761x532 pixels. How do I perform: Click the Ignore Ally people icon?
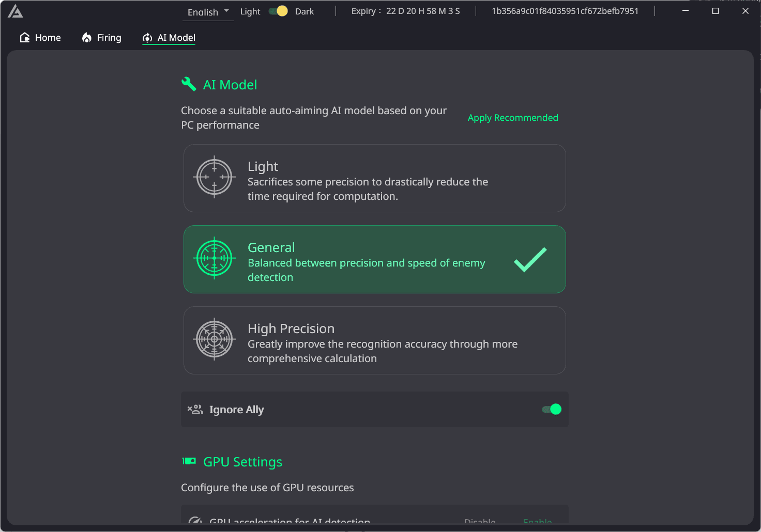195,410
